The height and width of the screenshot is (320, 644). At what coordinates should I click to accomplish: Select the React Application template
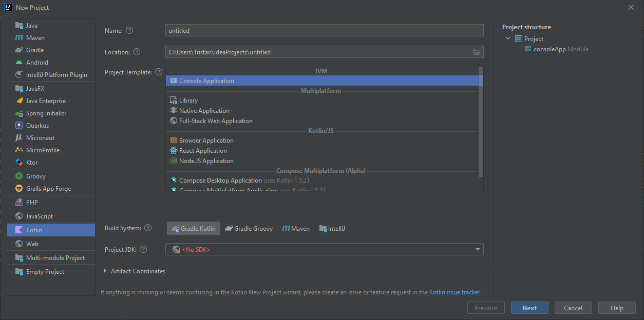pos(203,151)
